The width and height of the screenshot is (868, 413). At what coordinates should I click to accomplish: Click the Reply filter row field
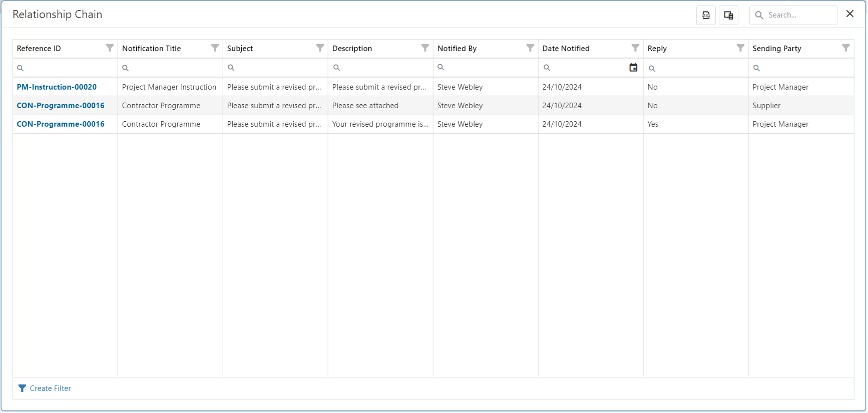(x=696, y=68)
